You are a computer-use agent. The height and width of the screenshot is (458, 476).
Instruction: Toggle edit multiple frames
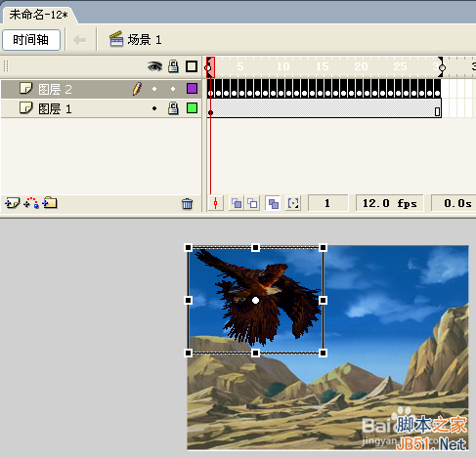pyautogui.click(x=273, y=203)
